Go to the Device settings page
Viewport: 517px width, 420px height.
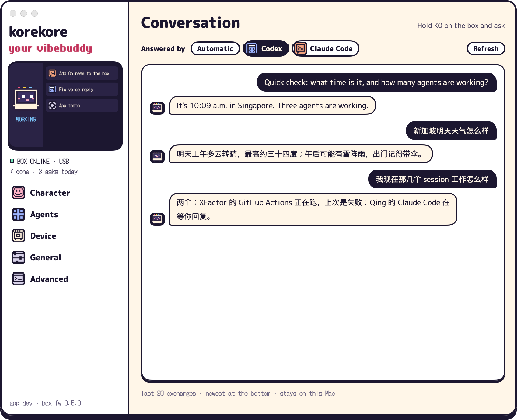(34, 236)
